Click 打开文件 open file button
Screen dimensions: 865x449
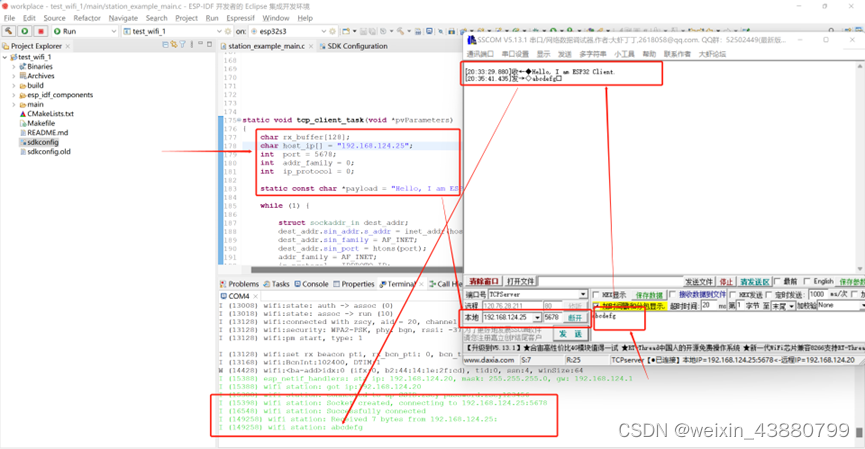520,281
